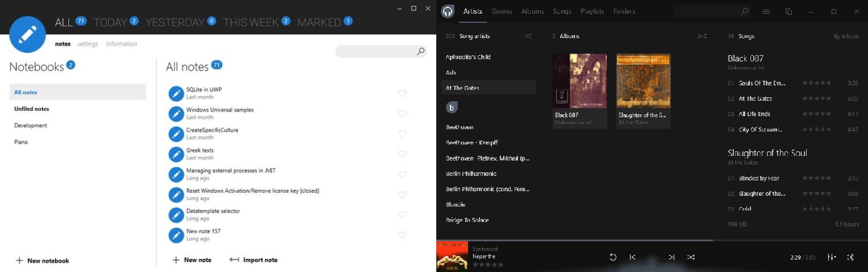Go to the Playlists tab in music player
The height and width of the screenshot is (272, 868).
coord(592,11)
